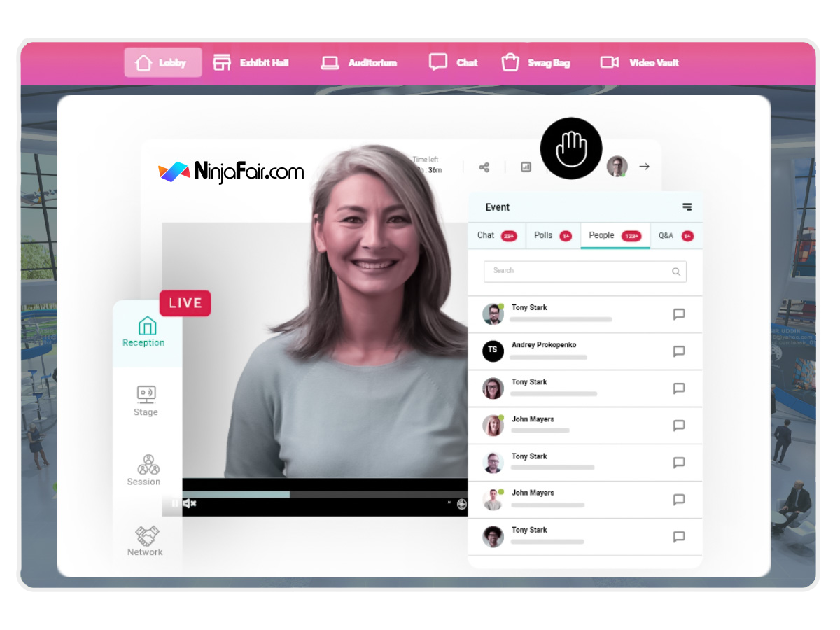Open the Network handshake icon
Screen dimensions: 840x630
144,535
